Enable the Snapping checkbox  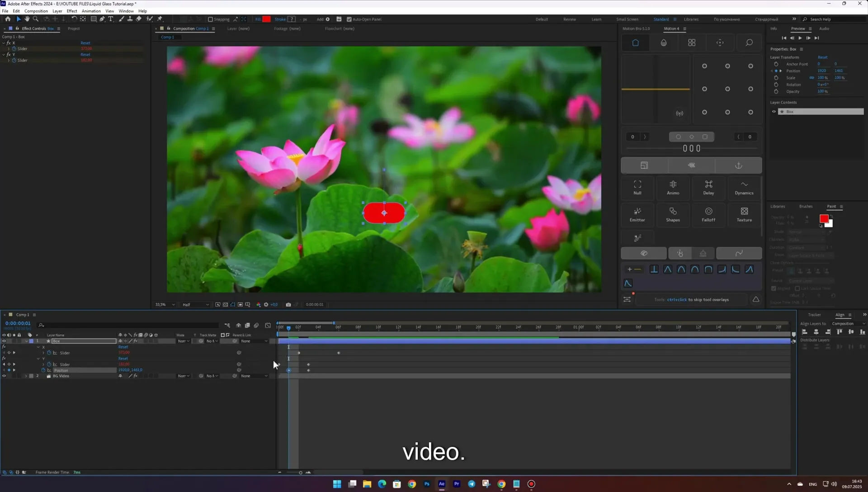[x=210, y=19]
